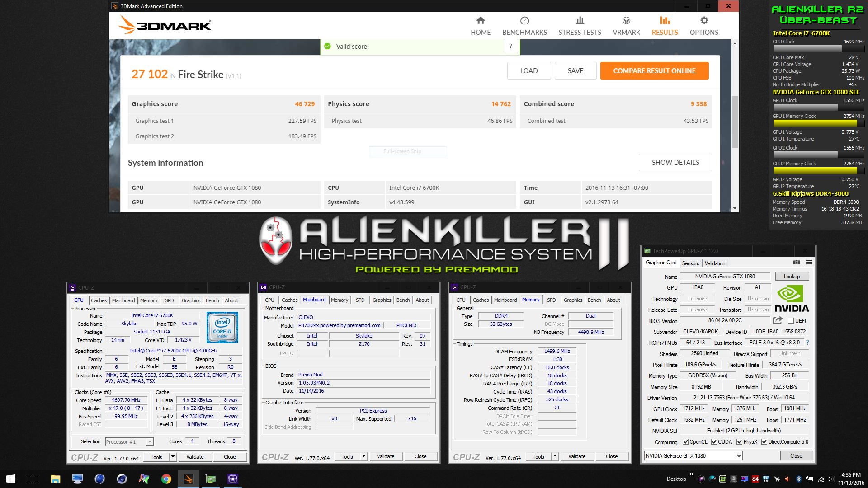Screen dimensions: 868x488
Task: Expand Tools arrow in Mainboard CPU-Z window
Action: click(363, 456)
